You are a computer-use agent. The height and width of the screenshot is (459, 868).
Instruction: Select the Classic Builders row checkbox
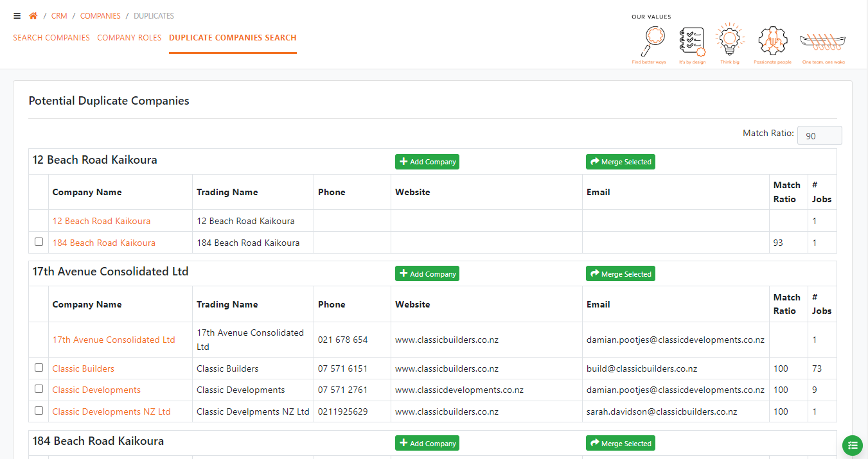[39, 368]
